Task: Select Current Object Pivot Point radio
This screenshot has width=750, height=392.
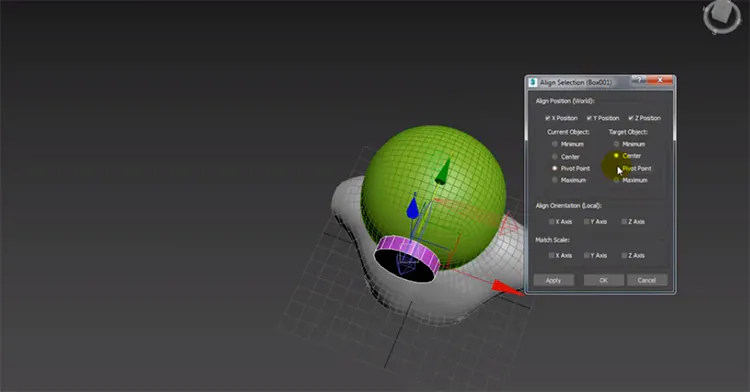Action: point(555,168)
